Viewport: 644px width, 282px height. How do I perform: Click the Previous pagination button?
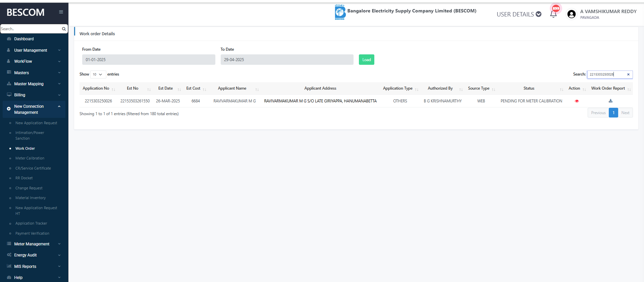598,113
